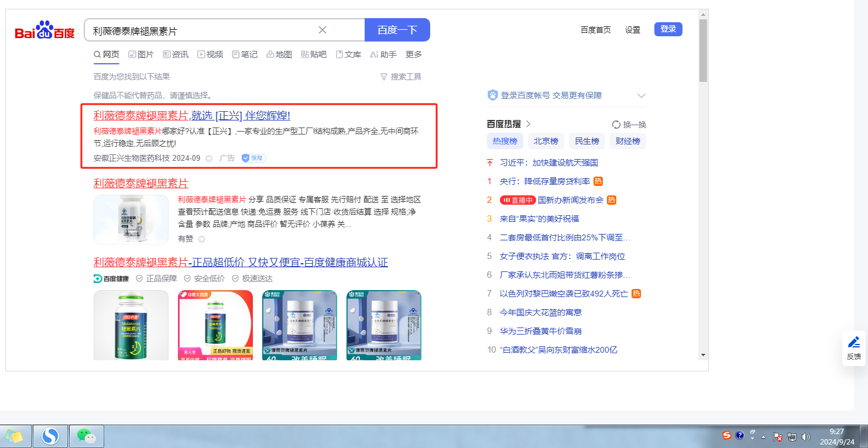Click the Baidu logo
The height and width of the screenshot is (448, 868).
click(45, 30)
